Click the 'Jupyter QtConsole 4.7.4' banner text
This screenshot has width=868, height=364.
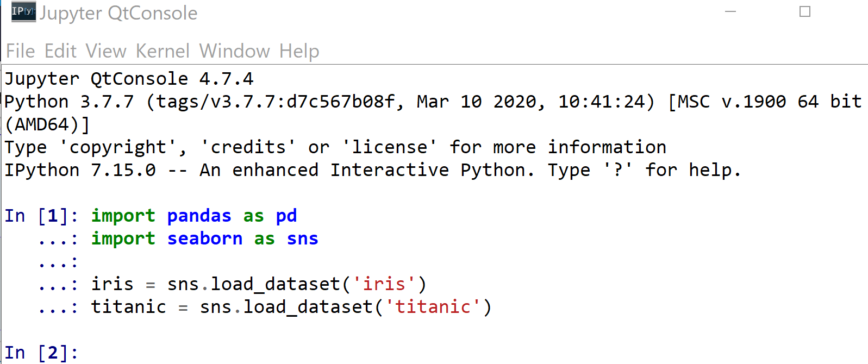(129, 79)
